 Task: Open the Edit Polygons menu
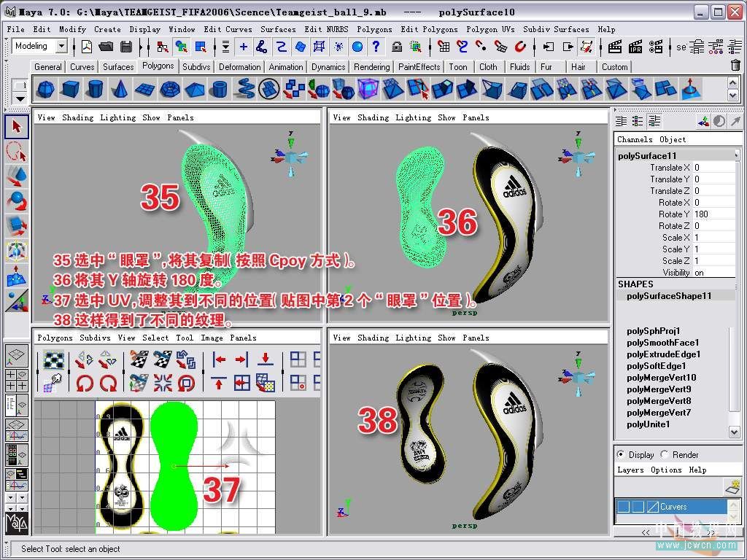click(429, 29)
